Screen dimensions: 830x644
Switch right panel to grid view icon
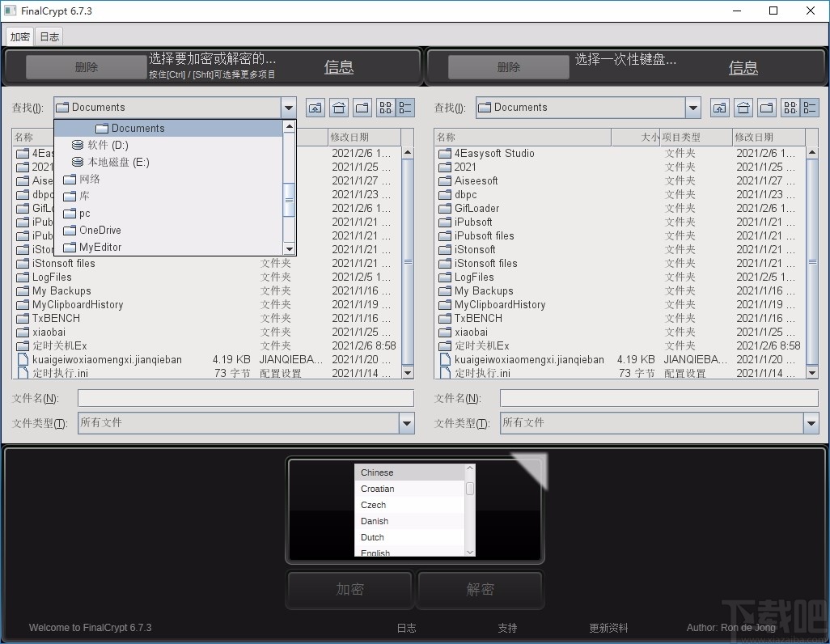(x=790, y=107)
